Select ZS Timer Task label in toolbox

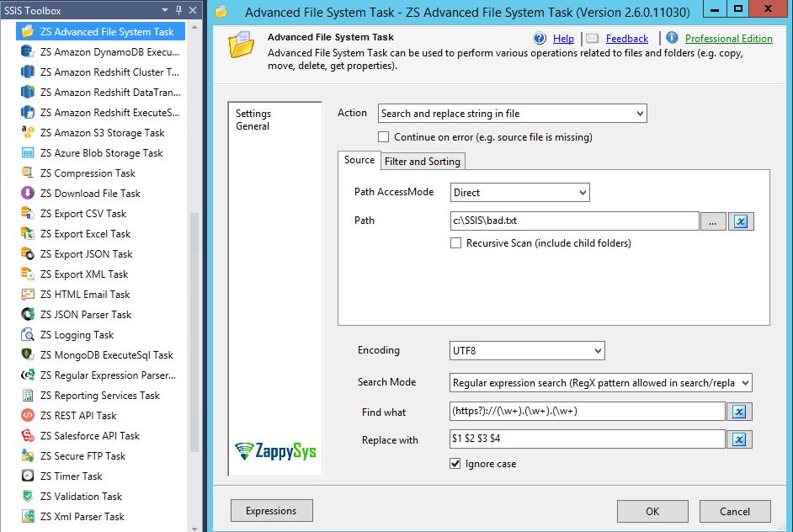click(72, 476)
